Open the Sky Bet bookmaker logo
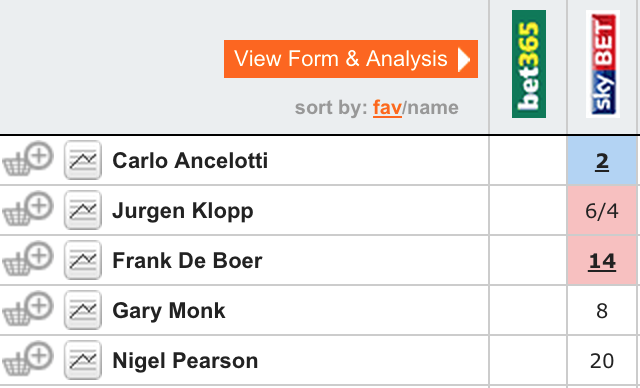Screen dimensions: 640x388 pyautogui.click(x=603, y=64)
